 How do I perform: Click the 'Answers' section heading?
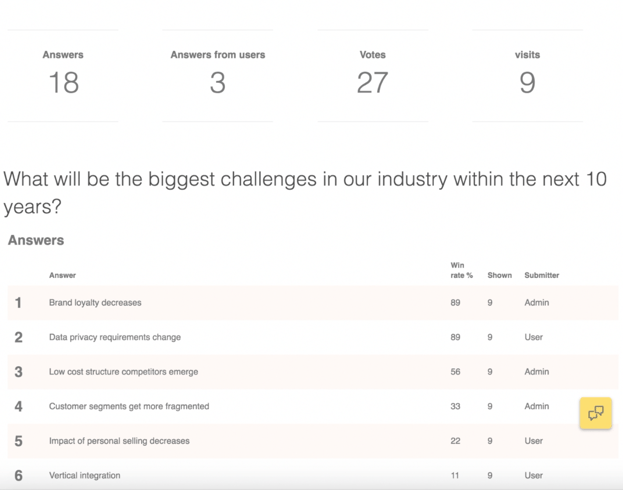coord(36,240)
